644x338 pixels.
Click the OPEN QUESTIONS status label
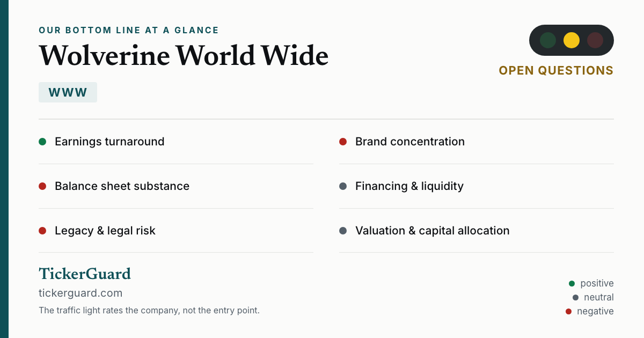coord(556,70)
